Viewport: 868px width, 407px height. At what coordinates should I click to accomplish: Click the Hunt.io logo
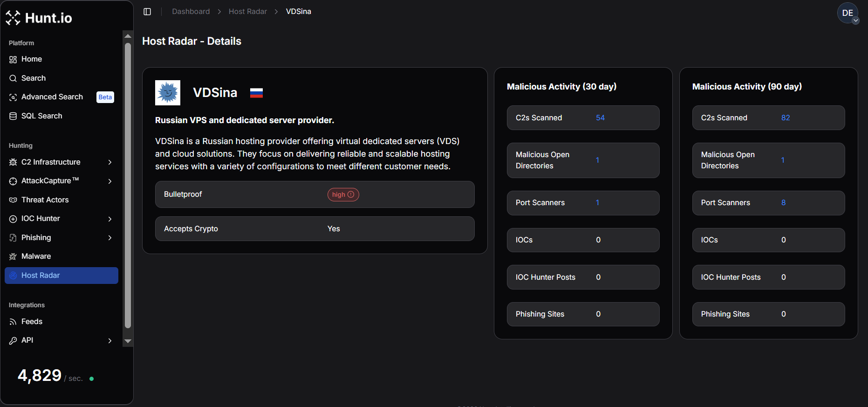[39, 18]
